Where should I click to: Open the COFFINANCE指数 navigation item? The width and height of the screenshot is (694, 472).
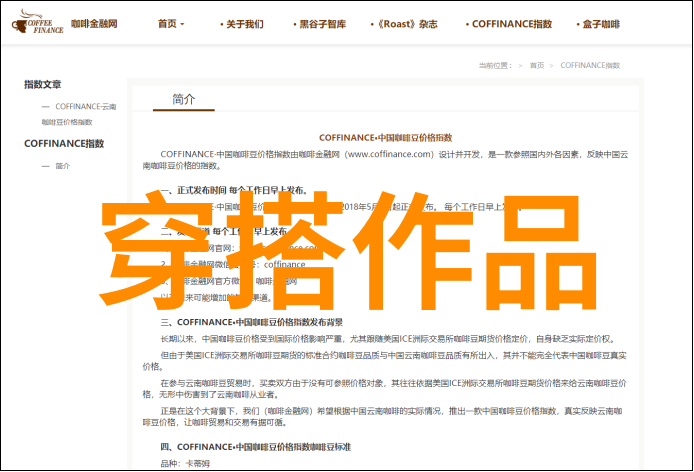click(x=509, y=24)
